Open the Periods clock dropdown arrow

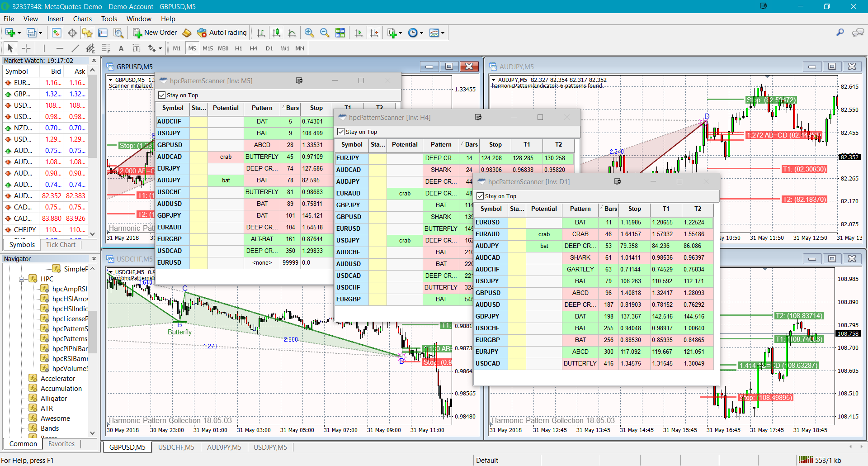tap(421, 33)
